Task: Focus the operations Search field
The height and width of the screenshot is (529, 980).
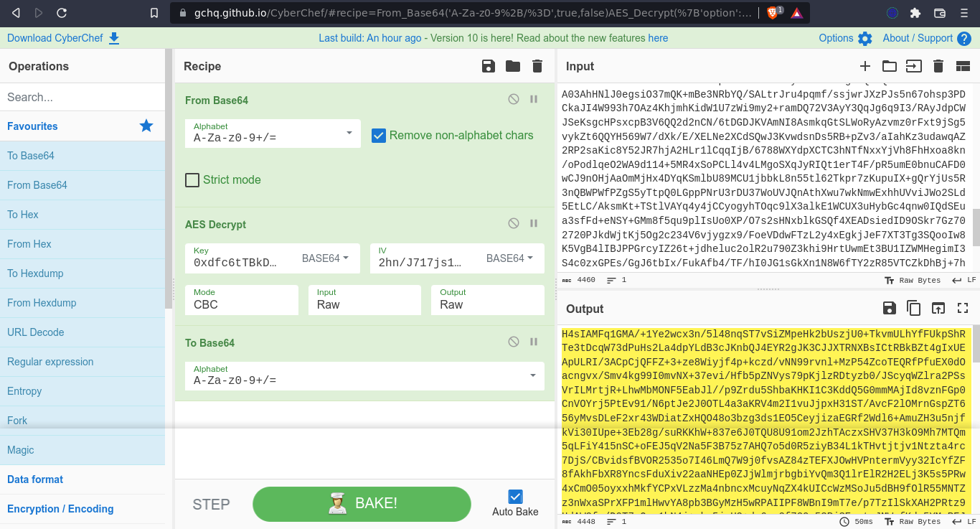Action: [x=83, y=97]
